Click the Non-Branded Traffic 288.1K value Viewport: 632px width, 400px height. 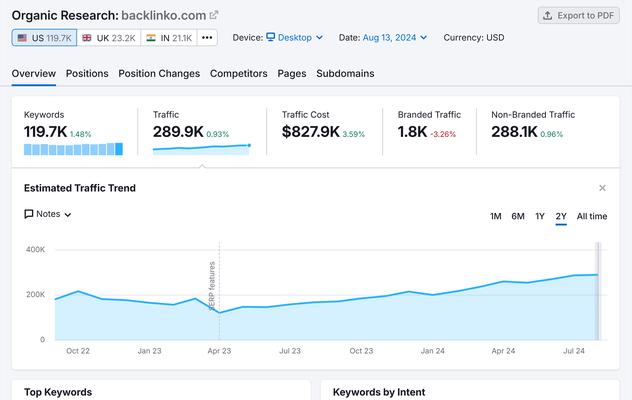(x=514, y=132)
